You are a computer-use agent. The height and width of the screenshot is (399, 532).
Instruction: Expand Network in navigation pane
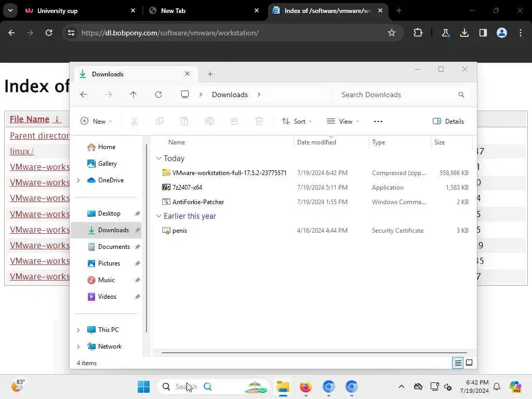point(78,347)
